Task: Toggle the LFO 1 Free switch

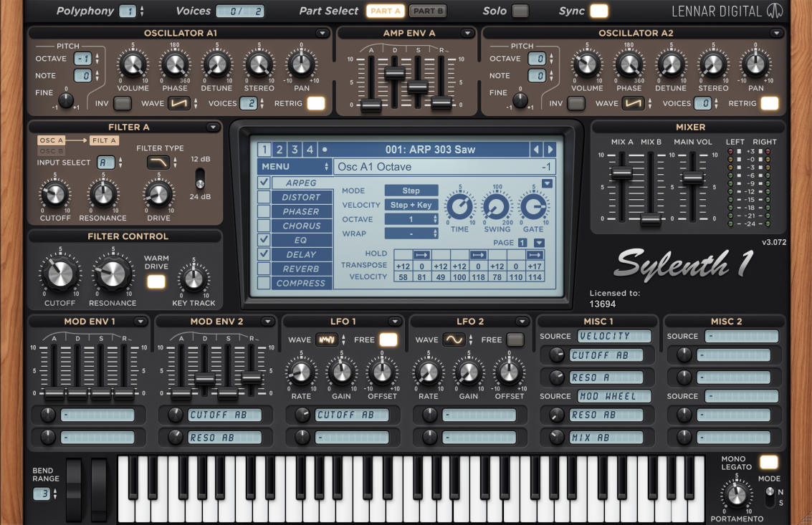Action: tap(388, 339)
